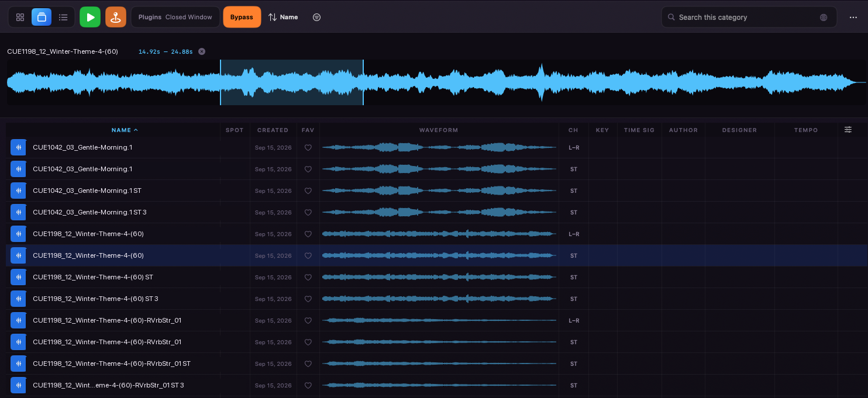Switch to the grid view layout

pos(20,18)
